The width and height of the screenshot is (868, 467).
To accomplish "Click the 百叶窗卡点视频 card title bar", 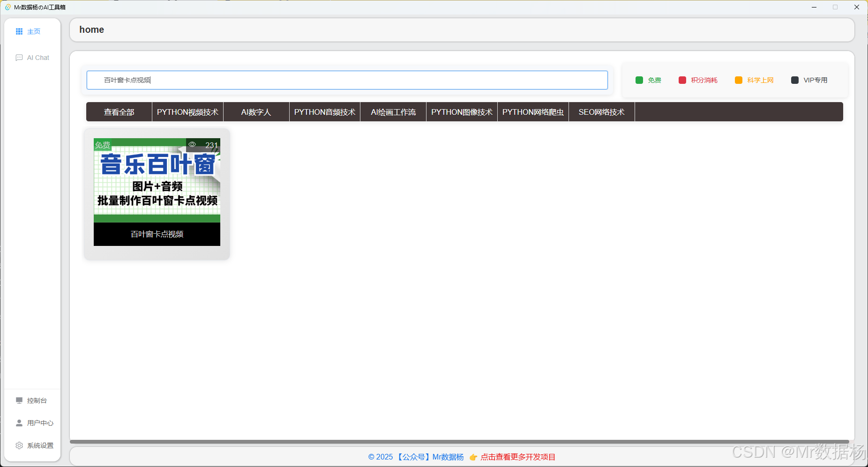I will [157, 234].
